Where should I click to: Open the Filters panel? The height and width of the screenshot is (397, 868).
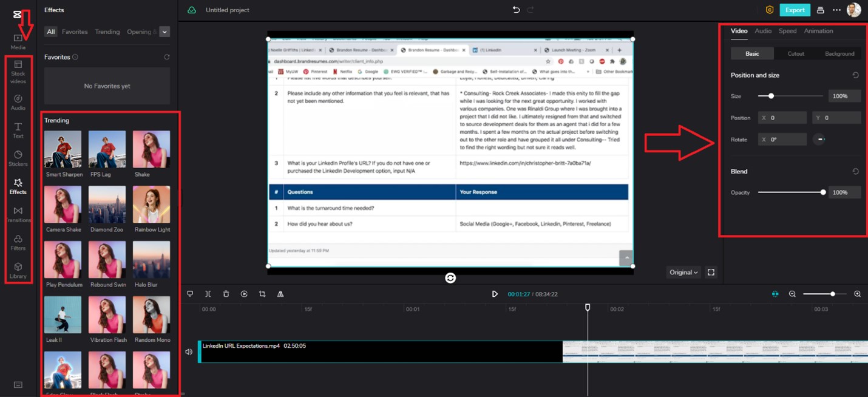click(x=18, y=243)
